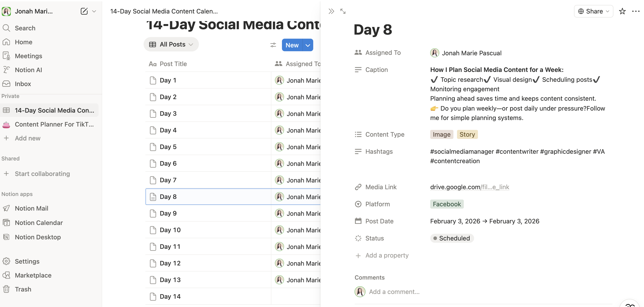Click the Add a comment field
Viewport: 644px width, 307px height.
point(394,292)
